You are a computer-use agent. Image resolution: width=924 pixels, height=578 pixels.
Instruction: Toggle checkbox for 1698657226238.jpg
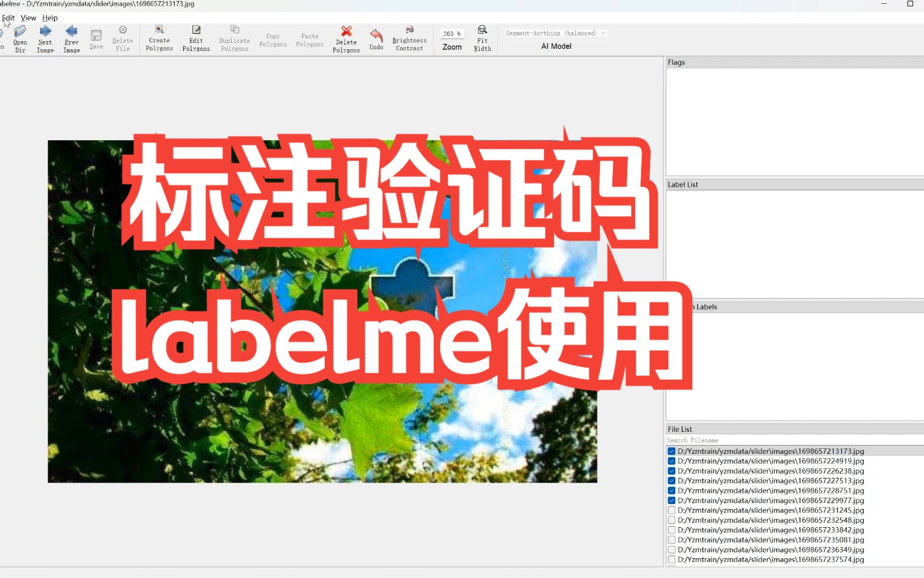672,471
